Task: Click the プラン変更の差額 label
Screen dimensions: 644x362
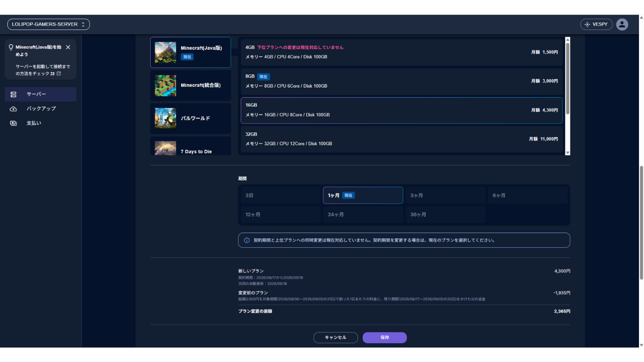Action: (255, 311)
